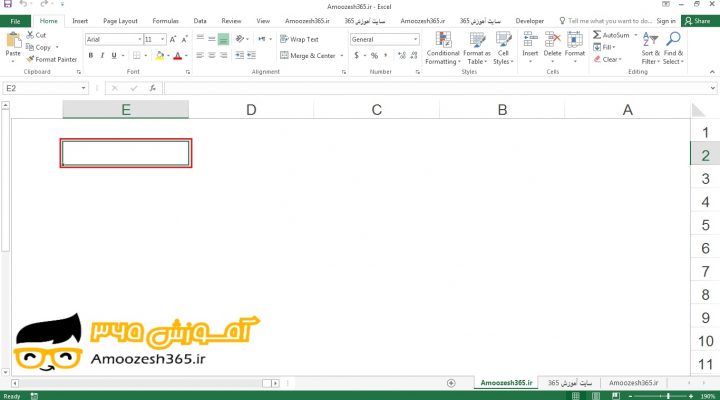Toggle Center horizontal alignment
Image resolution: width=720 pixels, height=400 pixels.
pyautogui.click(x=211, y=55)
